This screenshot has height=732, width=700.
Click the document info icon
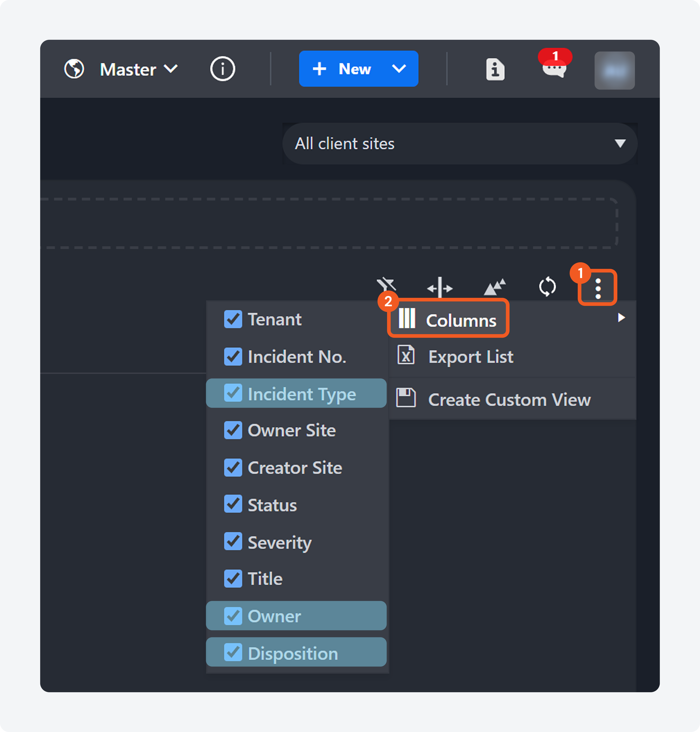tap(495, 69)
